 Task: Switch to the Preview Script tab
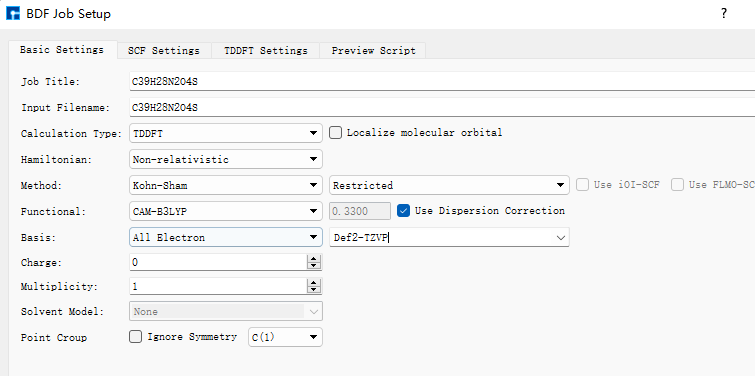point(373,51)
